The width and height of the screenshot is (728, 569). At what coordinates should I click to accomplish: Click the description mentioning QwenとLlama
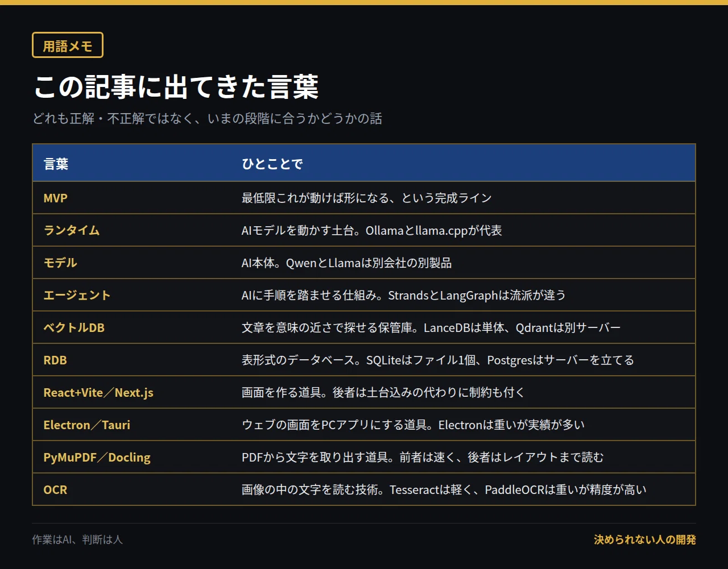(x=346, y=263)
